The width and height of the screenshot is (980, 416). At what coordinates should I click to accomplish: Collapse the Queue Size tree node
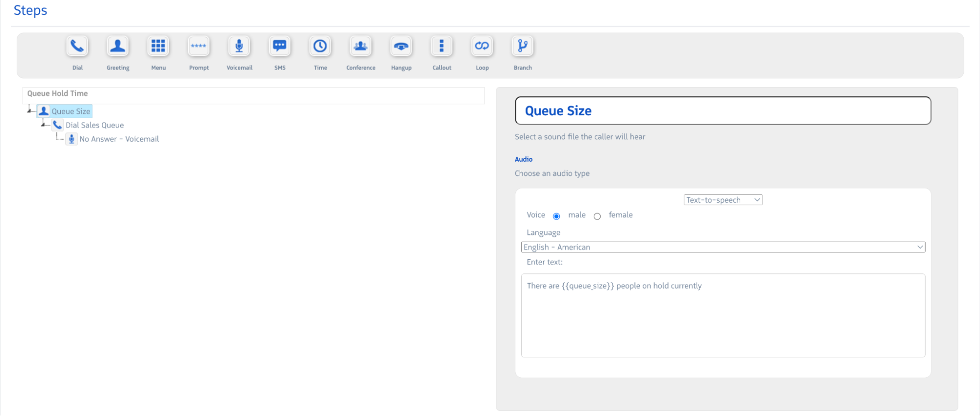point(29,111)
